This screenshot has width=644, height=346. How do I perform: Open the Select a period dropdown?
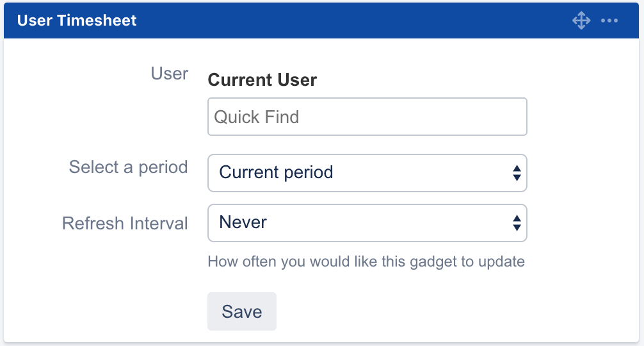tap(367, 173)
